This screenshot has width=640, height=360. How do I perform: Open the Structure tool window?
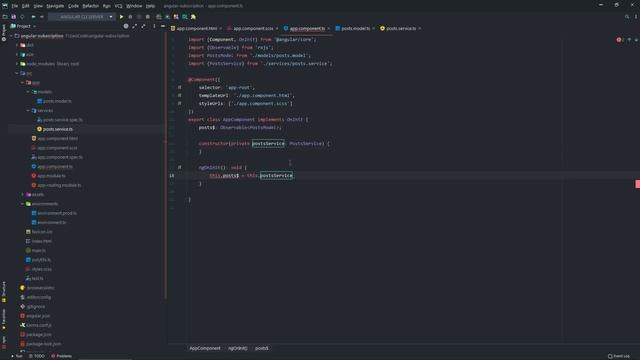coord(4,291)
